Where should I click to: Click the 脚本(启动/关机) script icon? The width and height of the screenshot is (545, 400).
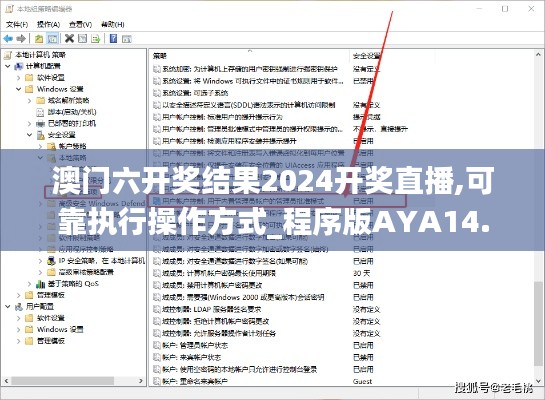pyautogui.click(x=40, y=112)
